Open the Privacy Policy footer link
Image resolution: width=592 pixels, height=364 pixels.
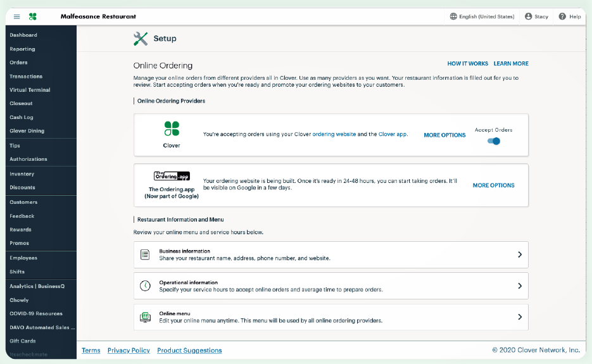pyautogui.click(x=129, y=351)
